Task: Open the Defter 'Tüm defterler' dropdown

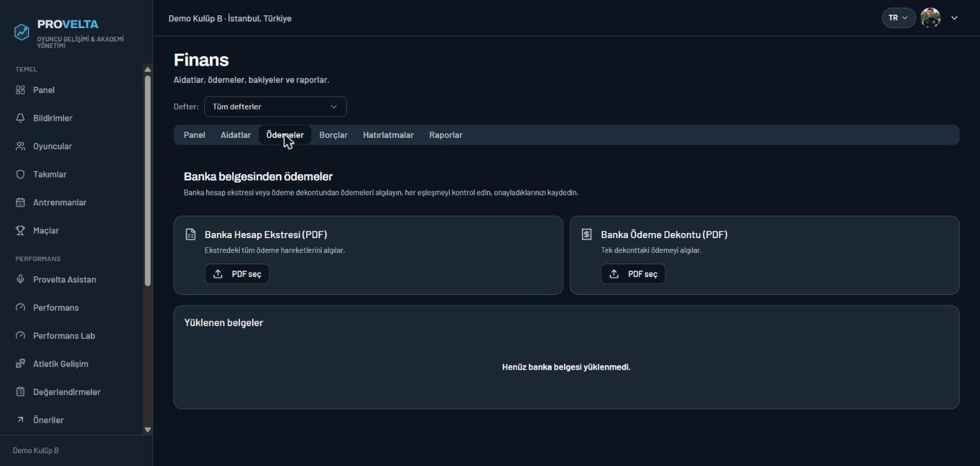Action: coord(276,107)
